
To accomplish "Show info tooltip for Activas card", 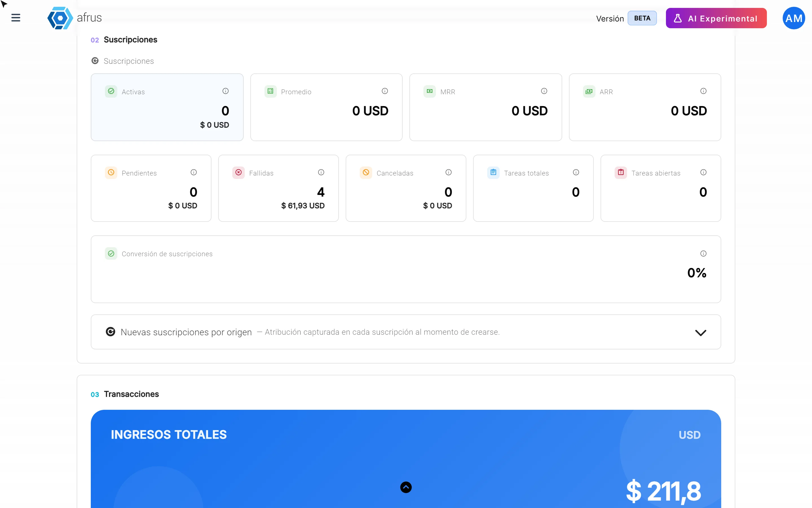I will 226,91.
